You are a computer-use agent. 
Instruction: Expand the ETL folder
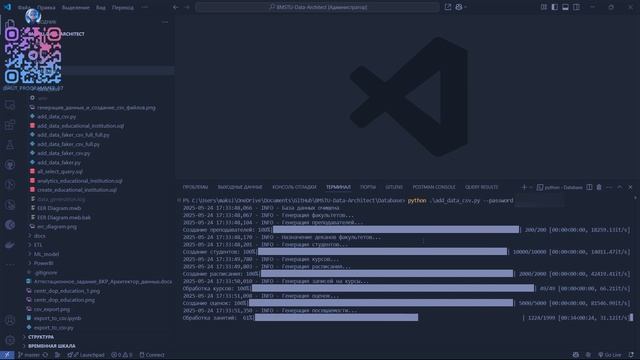pyautogui.click(x=38, y=245)
